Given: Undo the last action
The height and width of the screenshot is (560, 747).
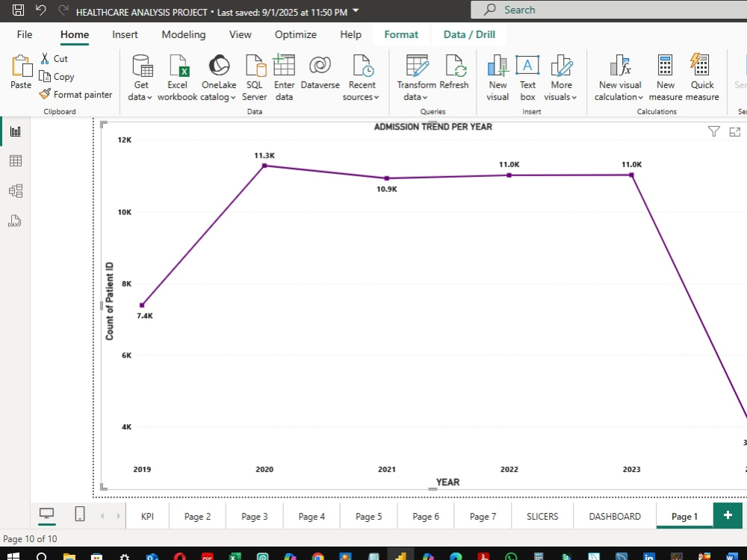Looking at the screenshot, I should pyautogui.click(x=41, y=10).
